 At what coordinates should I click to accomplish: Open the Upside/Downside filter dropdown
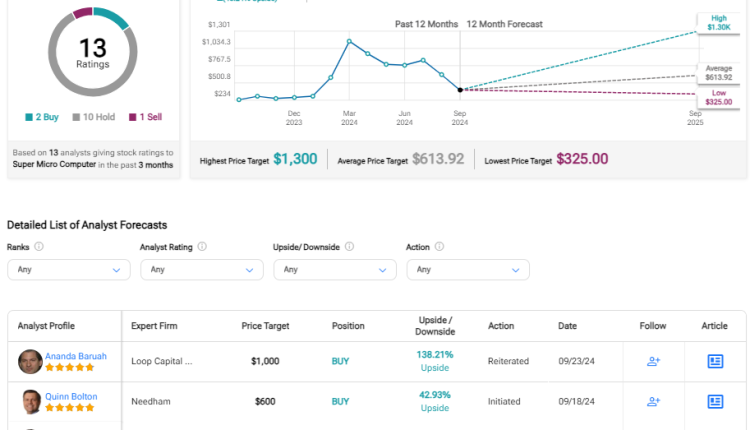tap(334, 269)
